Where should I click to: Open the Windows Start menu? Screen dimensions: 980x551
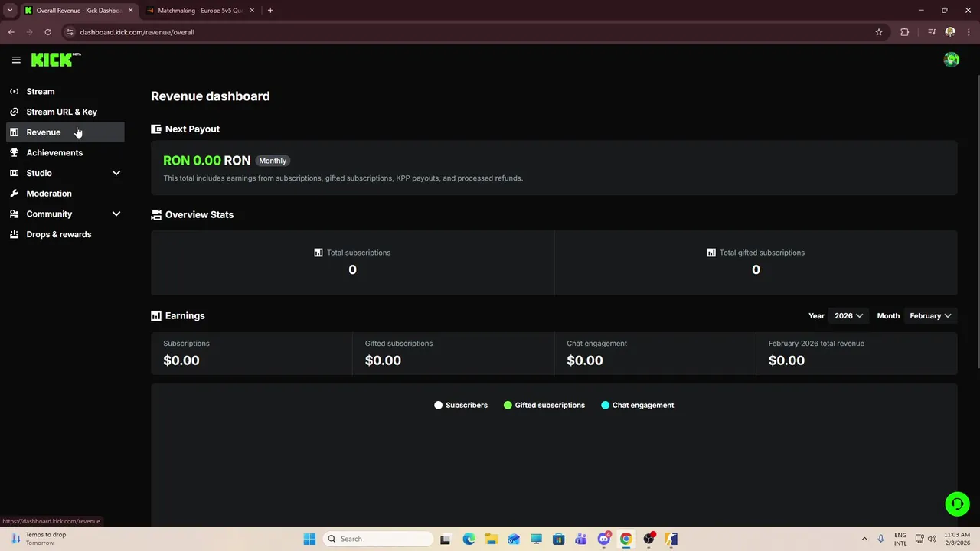tap(309, 539)
